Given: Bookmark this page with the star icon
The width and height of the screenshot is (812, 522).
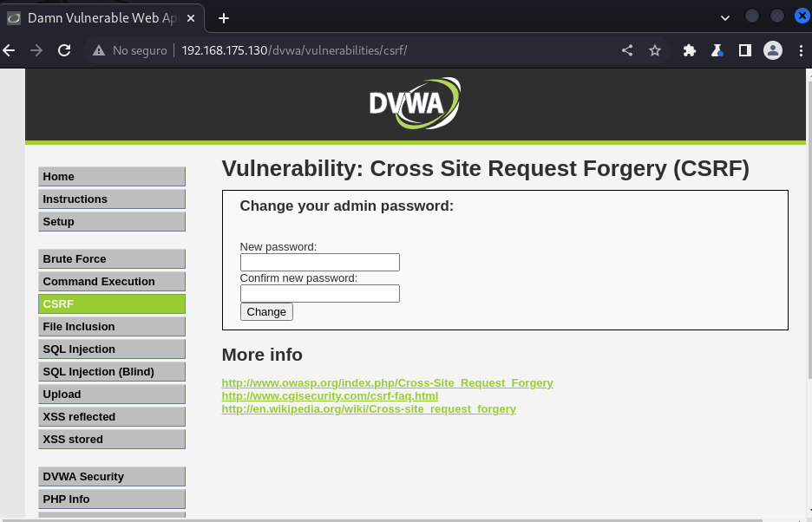Looking at the screenshot, I should click(x=655, y=50).
